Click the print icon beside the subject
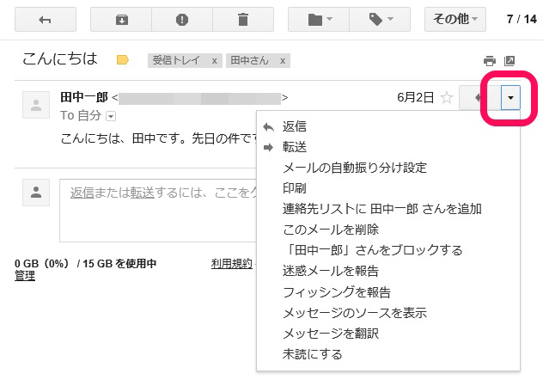 click(490, 61)
